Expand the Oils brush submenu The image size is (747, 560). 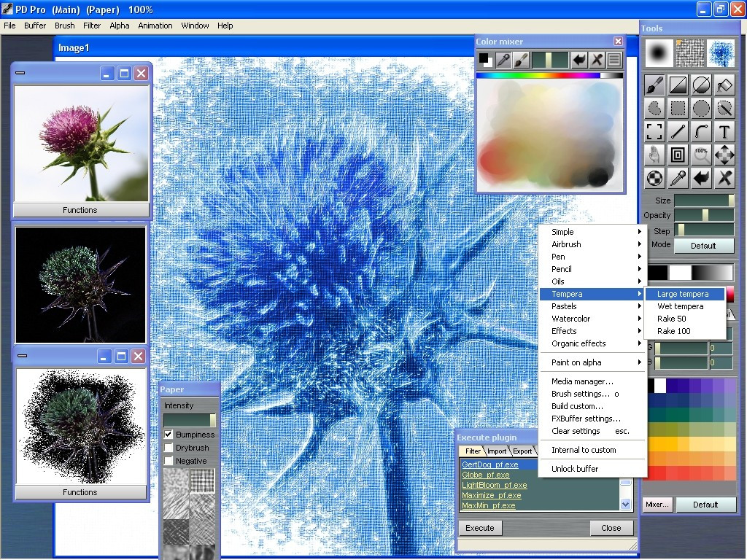pos(592,281)
